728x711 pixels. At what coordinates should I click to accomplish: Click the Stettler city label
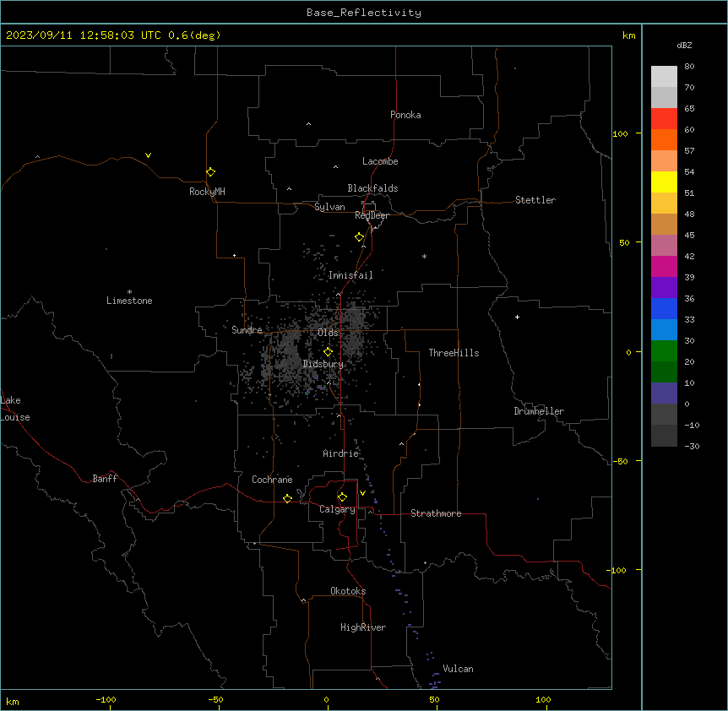pos(535,200)
